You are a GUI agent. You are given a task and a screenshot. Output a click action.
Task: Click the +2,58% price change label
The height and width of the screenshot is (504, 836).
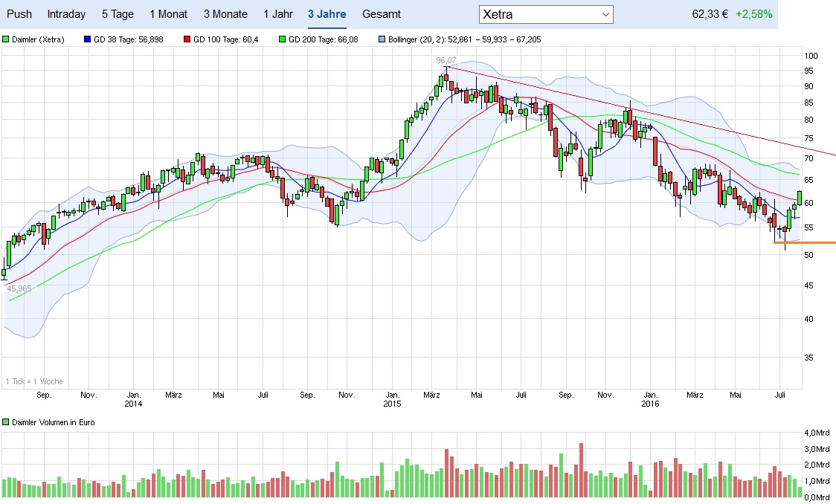click(753, 14)
